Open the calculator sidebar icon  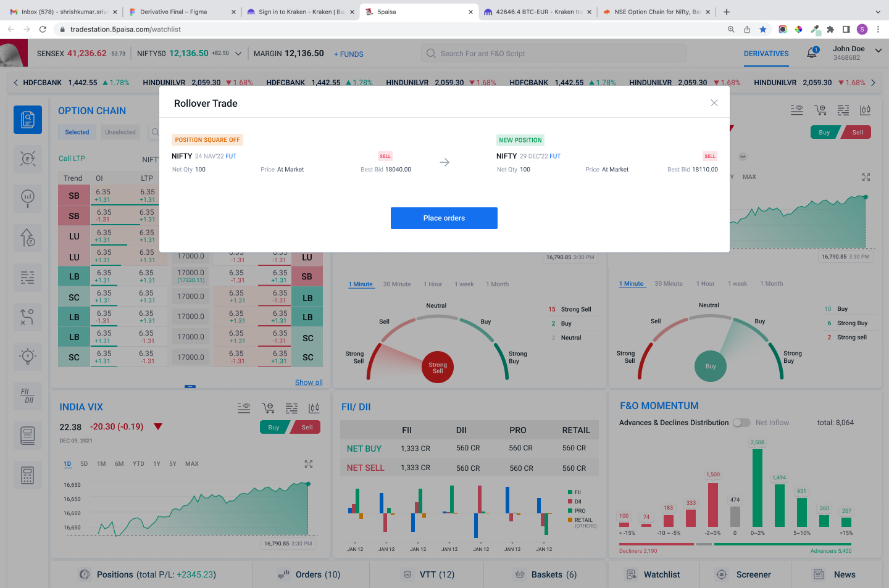pos(28,476)
